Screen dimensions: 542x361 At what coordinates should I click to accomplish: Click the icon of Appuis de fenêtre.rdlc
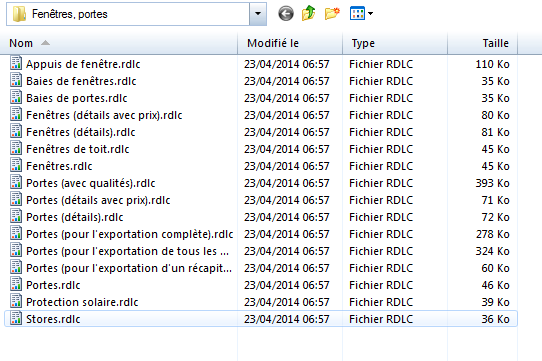click(16, 63)
